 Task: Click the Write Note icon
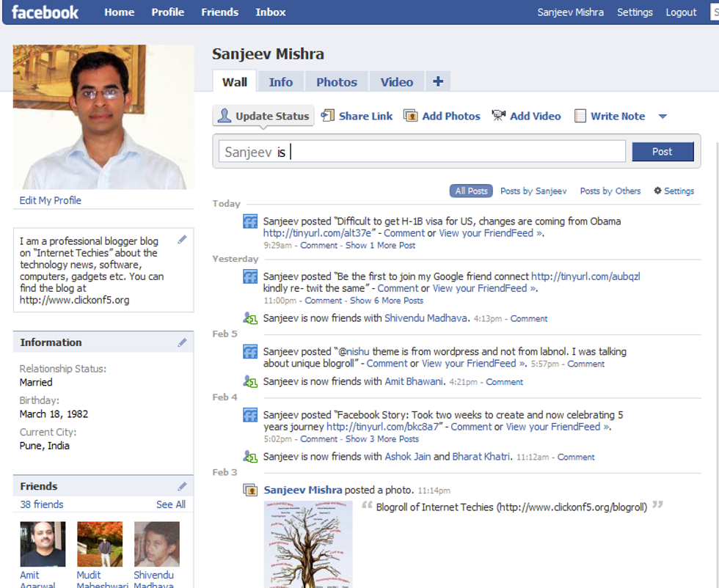(580, 116)
